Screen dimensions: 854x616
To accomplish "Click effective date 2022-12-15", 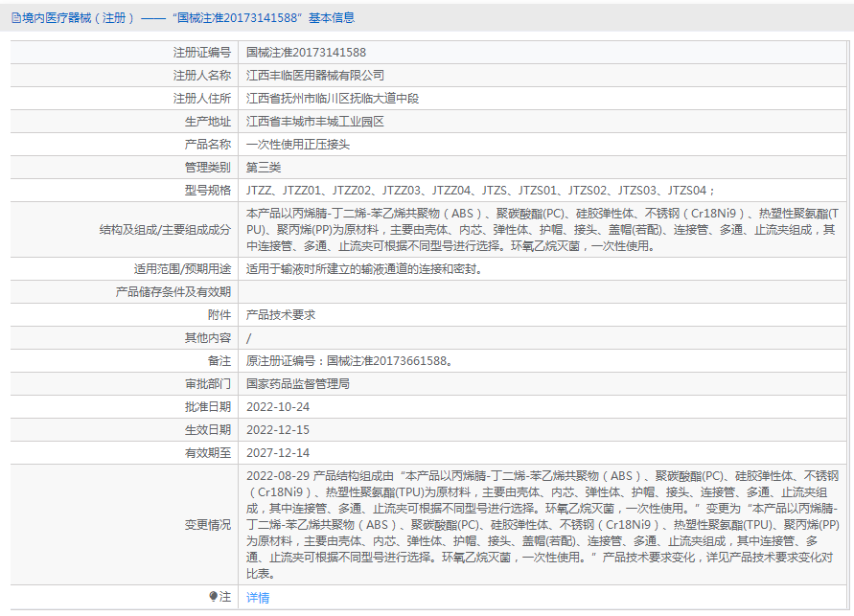I will click(278, 430).
